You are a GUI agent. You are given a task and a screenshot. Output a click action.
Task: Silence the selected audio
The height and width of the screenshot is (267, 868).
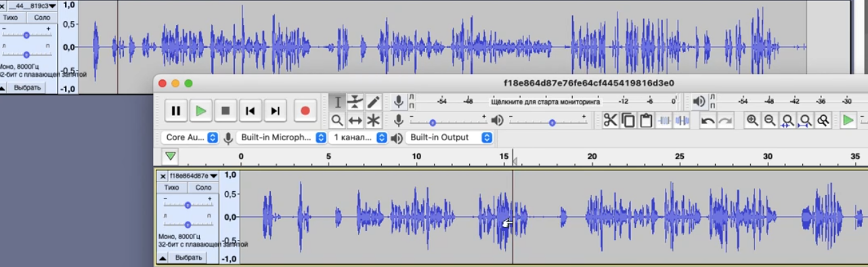tap(681, 121)
